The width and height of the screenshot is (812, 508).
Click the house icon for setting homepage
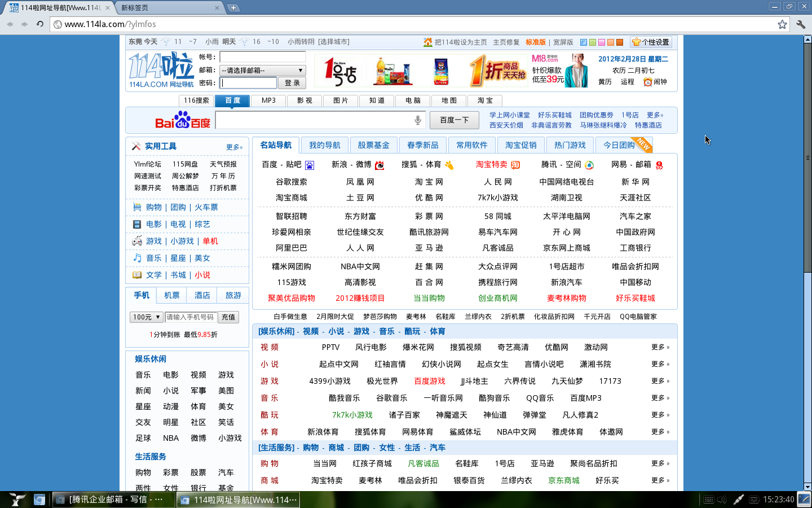[428, 42]
